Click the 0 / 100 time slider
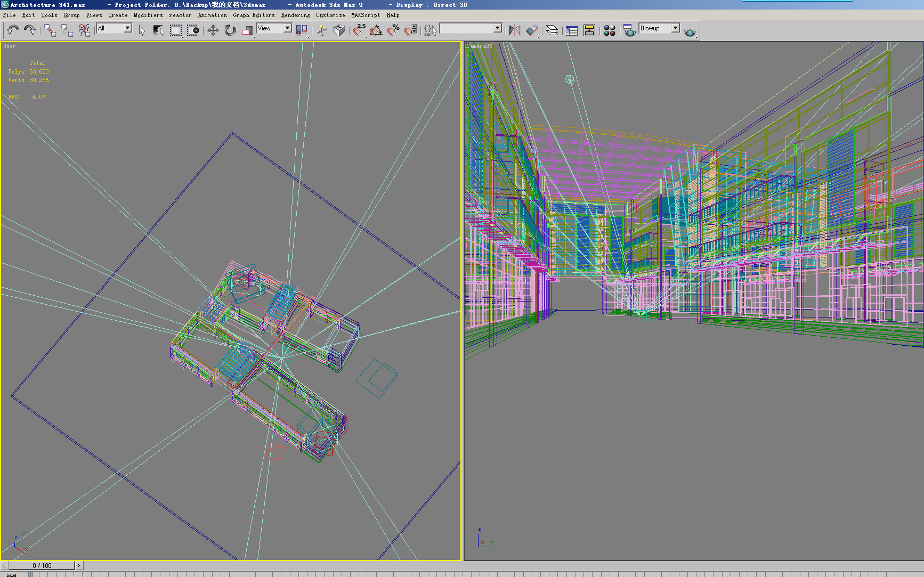924x577 pixels. coord(42,565)
